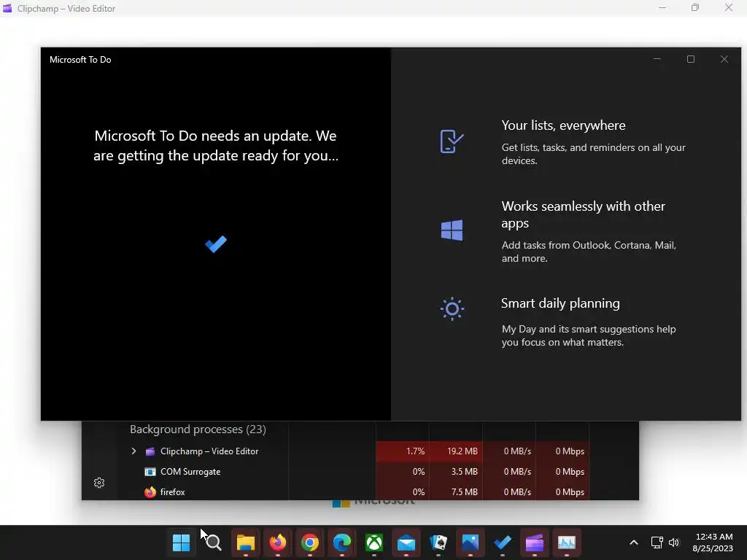Close the Clipchamp – Video Editor window
Image resolution: width=747 pixels, height=560 pixels.
(x=729, y=8)
